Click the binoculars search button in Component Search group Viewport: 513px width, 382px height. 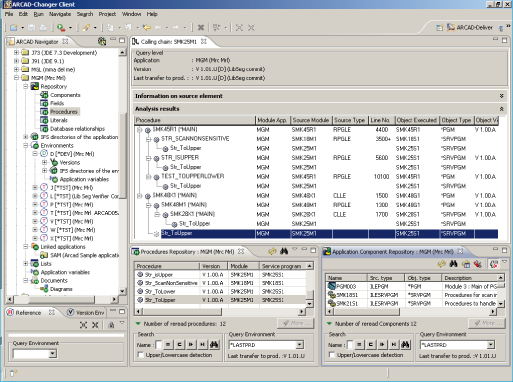click(x=405, y=345)
